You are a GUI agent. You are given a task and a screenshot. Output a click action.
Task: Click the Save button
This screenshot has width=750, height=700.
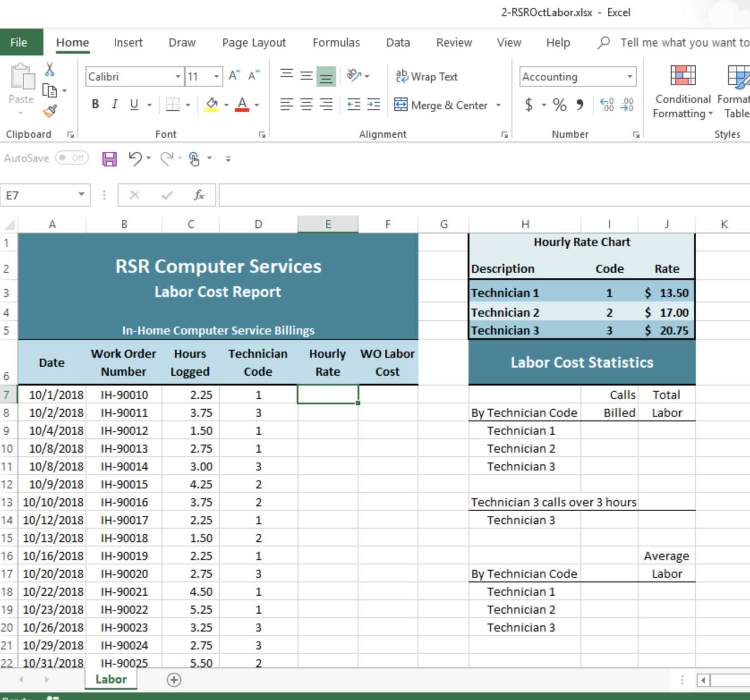[109, 158]
